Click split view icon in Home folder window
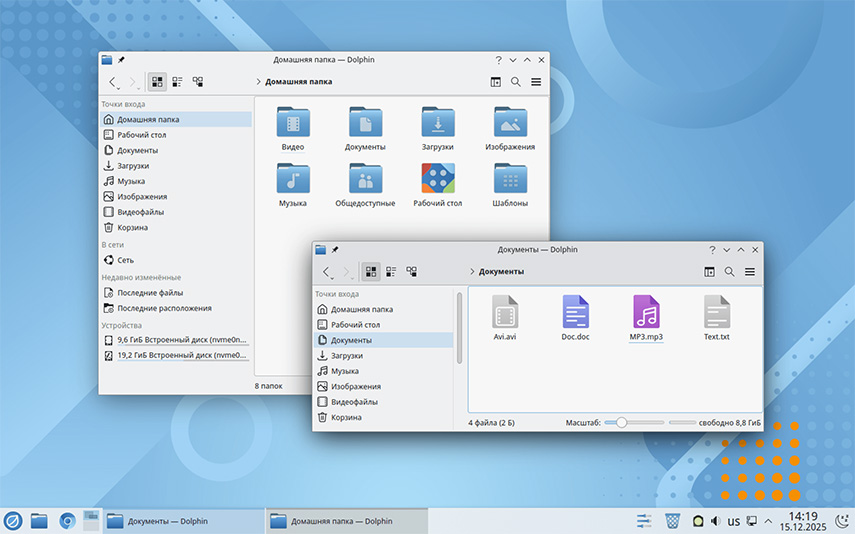This screenshot has width=855, height=534. (495, 82)
